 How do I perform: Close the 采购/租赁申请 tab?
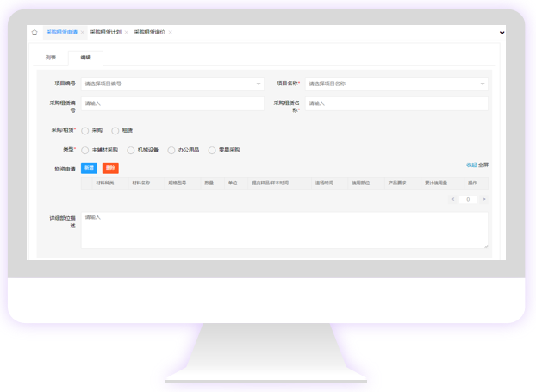pos(83,33)
